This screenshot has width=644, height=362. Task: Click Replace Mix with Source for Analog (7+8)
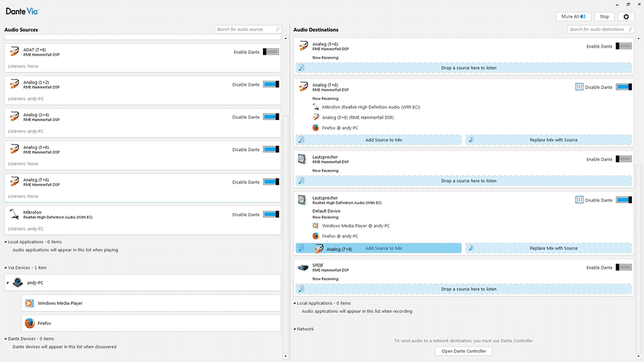coord(548,140)
